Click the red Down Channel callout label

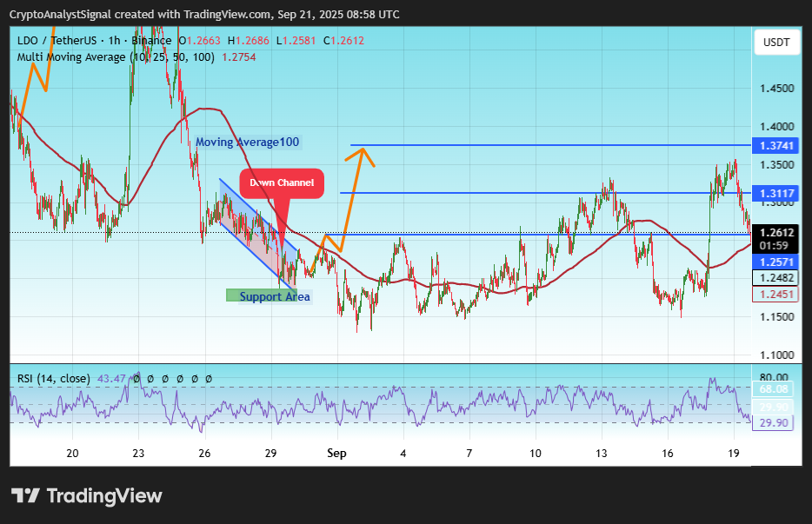282,182
